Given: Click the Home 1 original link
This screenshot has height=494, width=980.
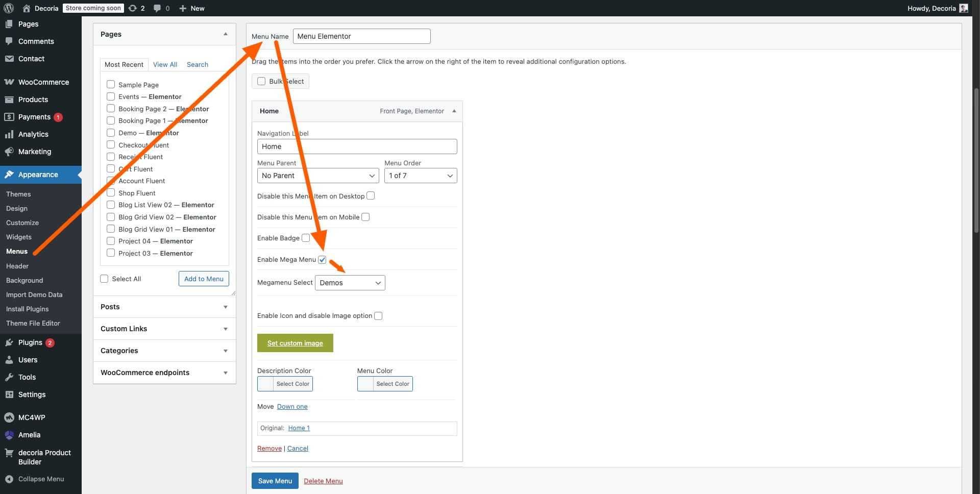Looking at the screenshot, I should coord(299,428).
